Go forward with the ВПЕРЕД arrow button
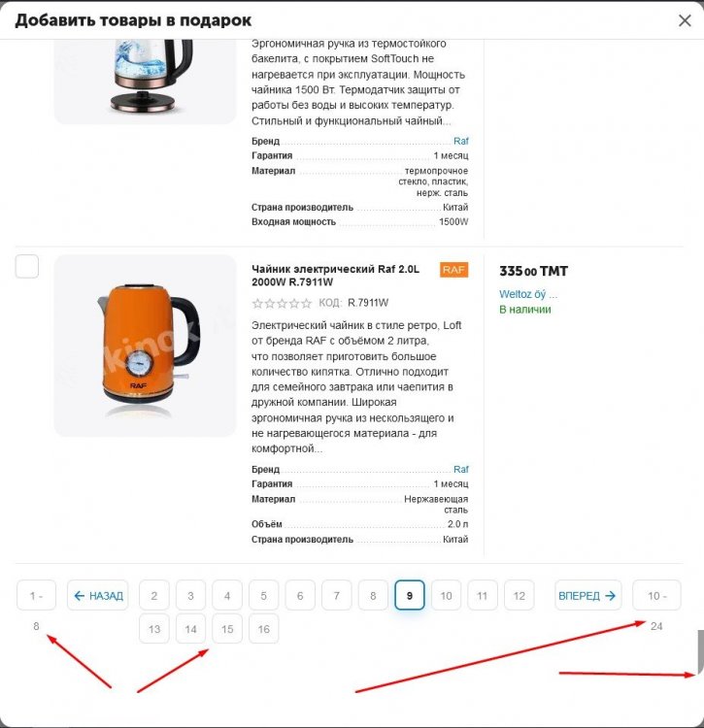This screenshot has height=728, width=704. [x=587, y=595]
